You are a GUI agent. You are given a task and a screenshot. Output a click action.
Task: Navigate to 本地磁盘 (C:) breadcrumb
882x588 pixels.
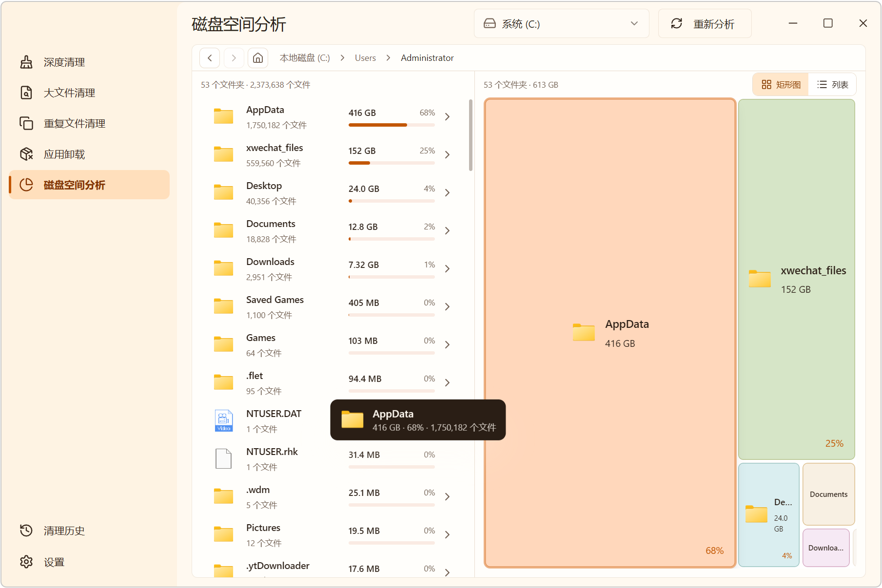(305, 58)
